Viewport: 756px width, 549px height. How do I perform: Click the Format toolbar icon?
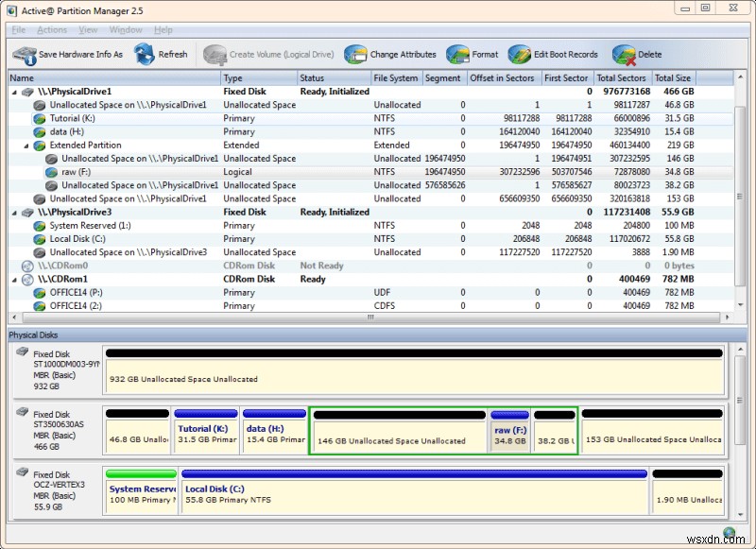[x=457, y=55]
